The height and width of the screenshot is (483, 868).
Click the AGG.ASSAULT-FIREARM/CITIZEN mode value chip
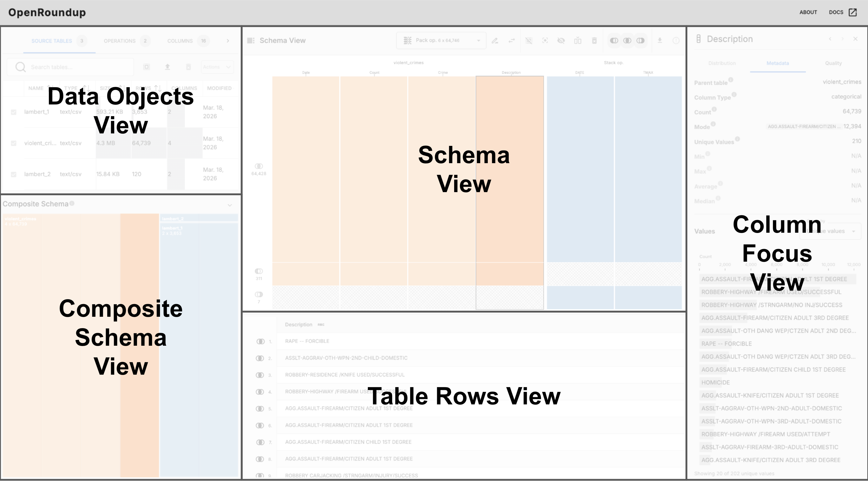point(804,127)
